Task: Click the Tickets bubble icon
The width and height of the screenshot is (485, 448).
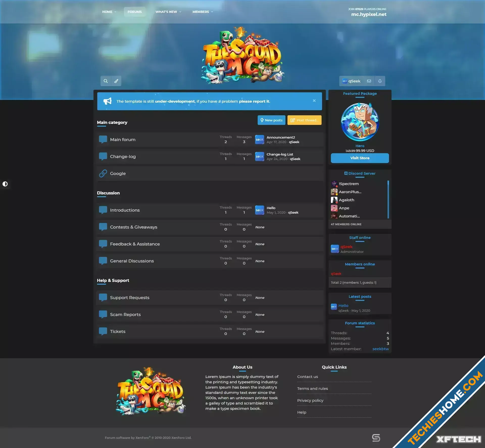Action: (103, 331)
